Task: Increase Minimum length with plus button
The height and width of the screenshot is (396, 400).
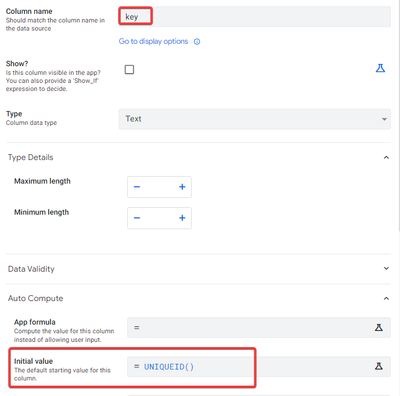Action: pos(182,218)
